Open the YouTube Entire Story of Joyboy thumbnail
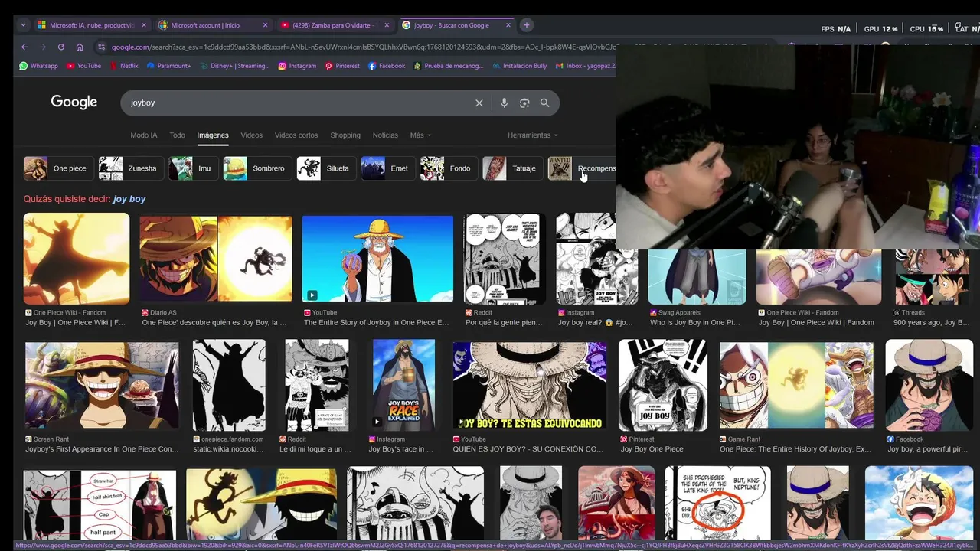The height and width of the screenshot is (551, 980). point(377,259)
